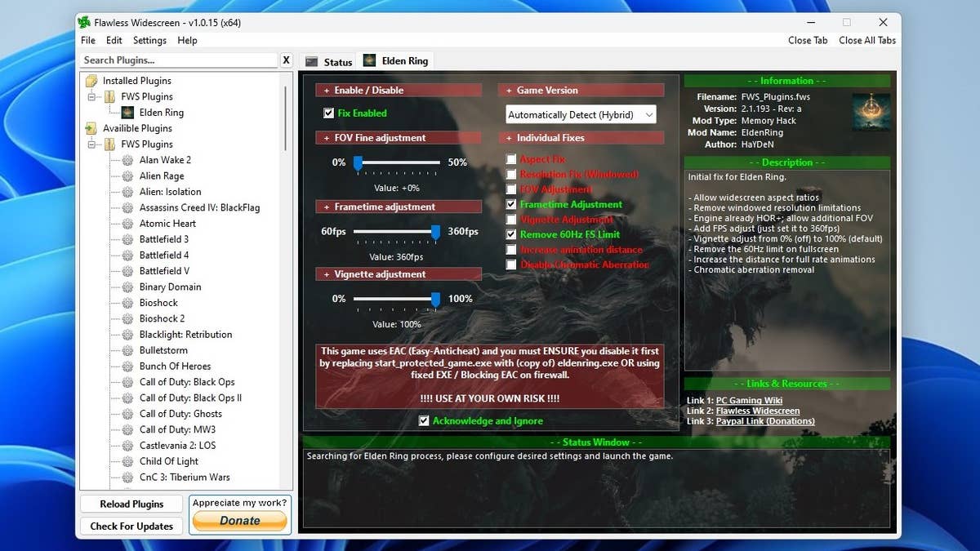
Task: Click the FOV Fine adjustment slider handle
Action: coord(359,163)
